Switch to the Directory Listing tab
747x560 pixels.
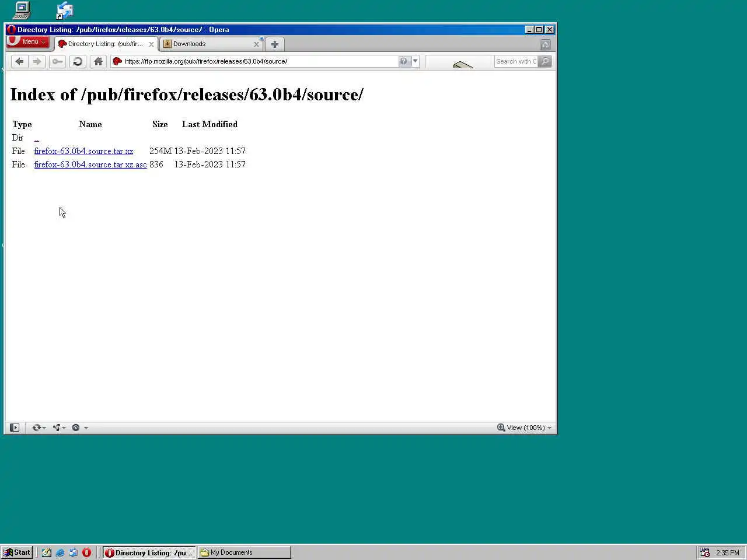pos(105,44)
